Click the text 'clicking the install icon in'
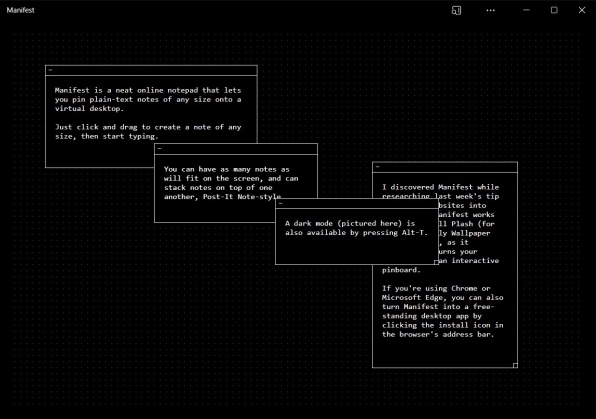The image size is (596, 419). 442,325
